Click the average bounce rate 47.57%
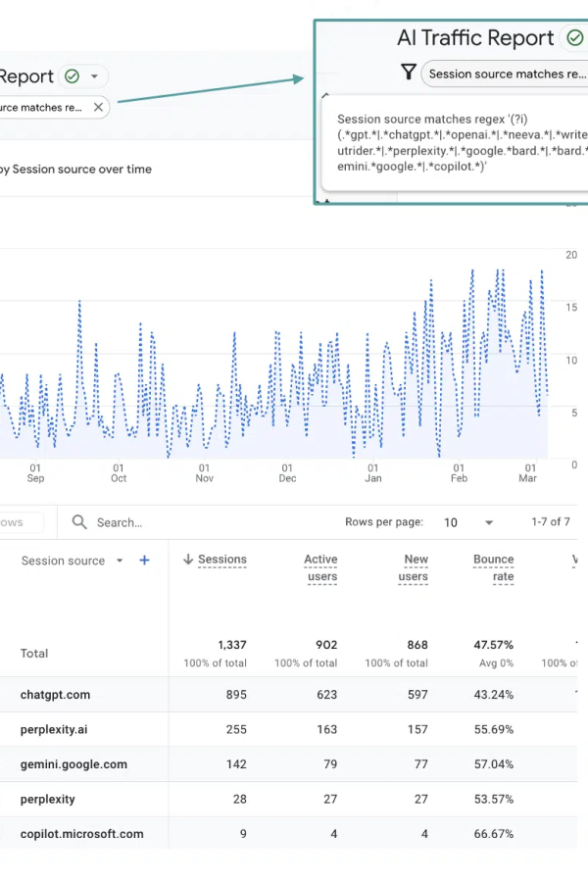The height and width of the screenshot is (882, 588). (x=494, y=645)
